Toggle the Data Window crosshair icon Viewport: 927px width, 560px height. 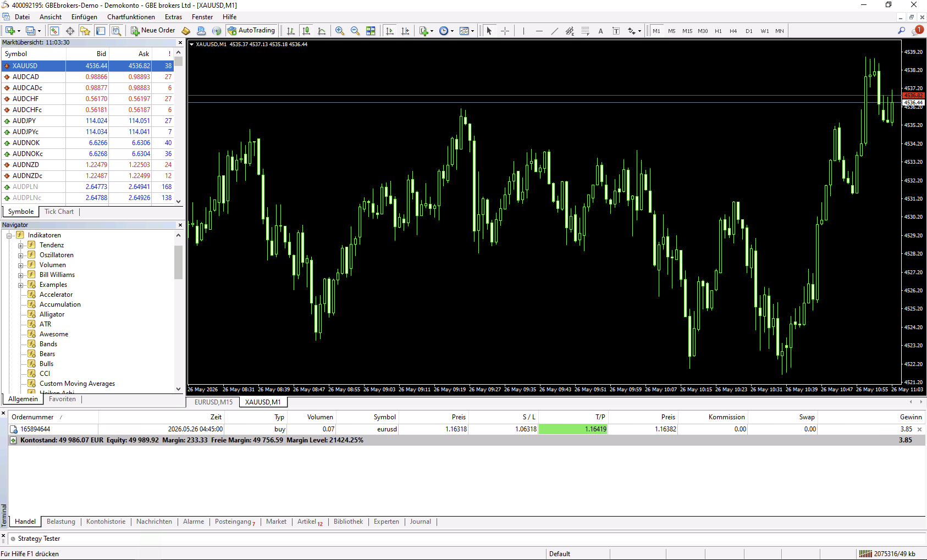pos(70,31)
